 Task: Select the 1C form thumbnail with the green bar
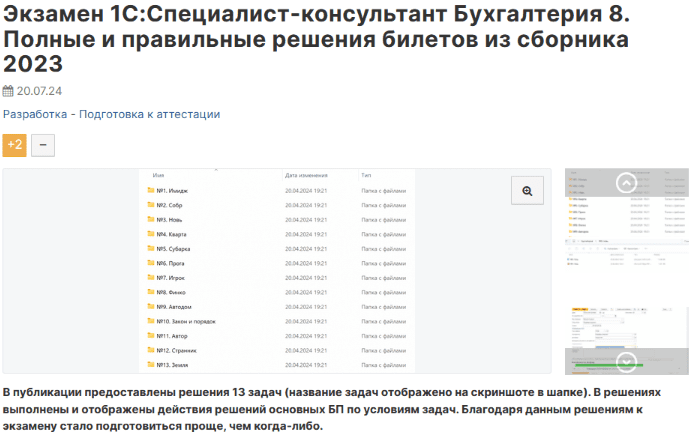(x=627, y=340)
